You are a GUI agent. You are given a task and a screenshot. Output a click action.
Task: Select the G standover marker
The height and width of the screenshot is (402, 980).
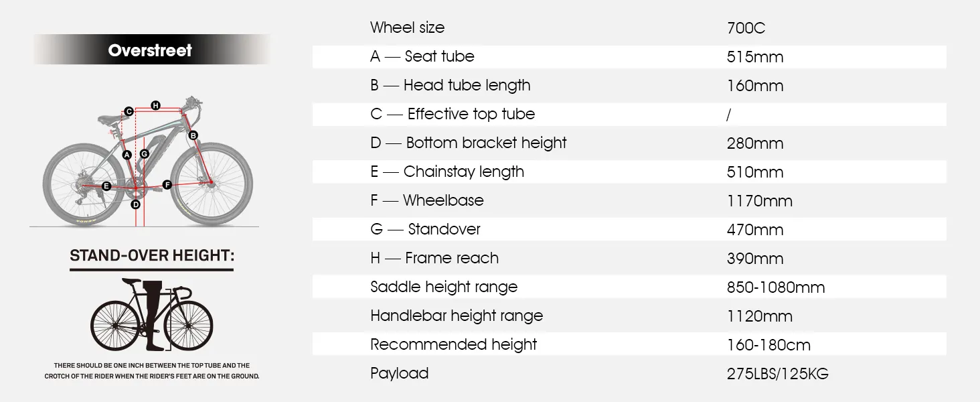tap(144, 153)
